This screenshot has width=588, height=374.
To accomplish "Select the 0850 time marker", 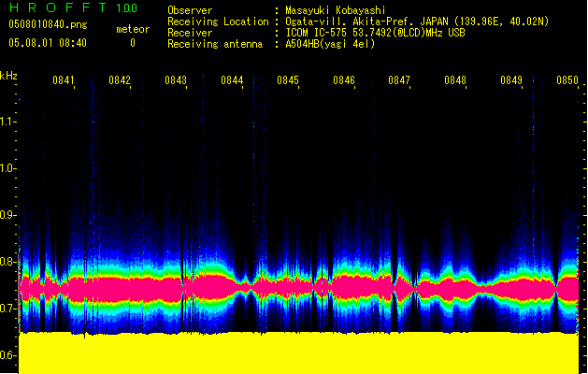I will point(567,81).
